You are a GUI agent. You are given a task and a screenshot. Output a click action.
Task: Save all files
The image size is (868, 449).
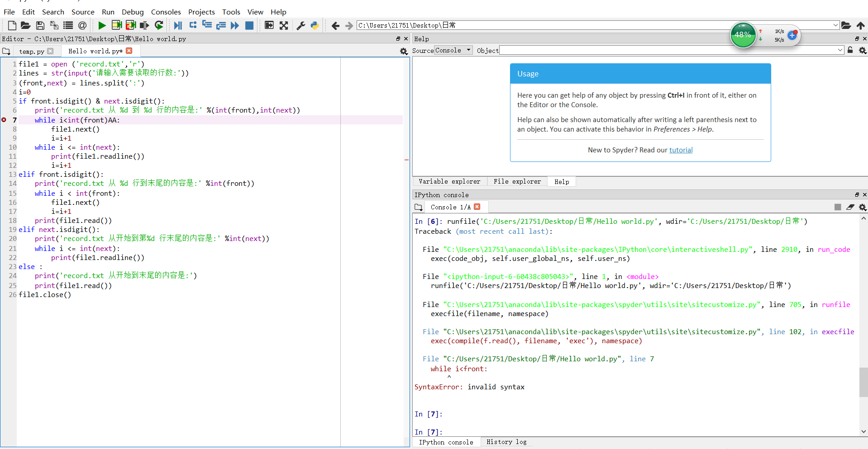point(54,25)
